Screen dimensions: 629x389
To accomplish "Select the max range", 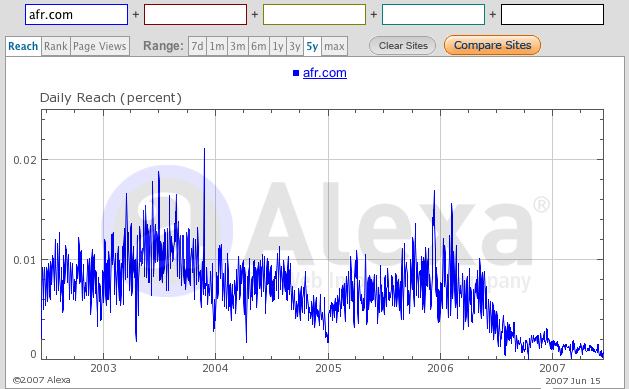I will (x=335, y=47).
